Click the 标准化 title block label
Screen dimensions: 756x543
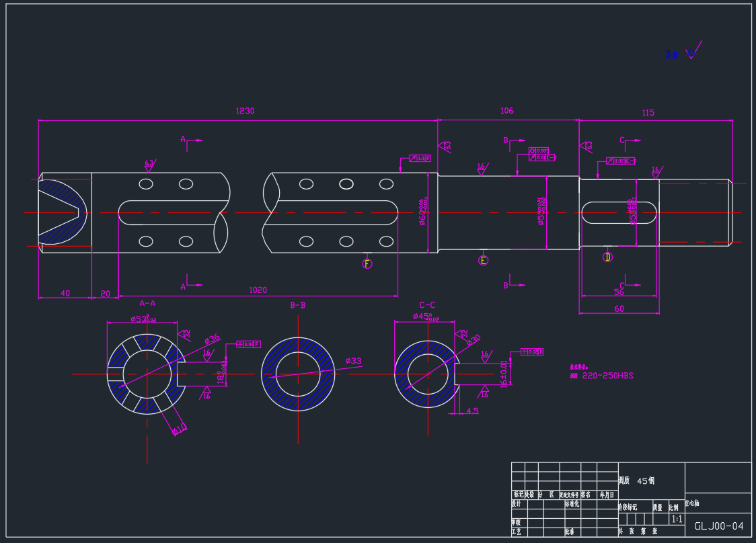[572, 503]
